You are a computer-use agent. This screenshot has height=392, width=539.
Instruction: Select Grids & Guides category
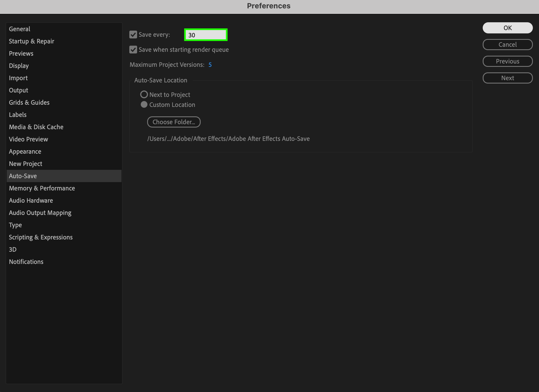[x=29, y=102]
